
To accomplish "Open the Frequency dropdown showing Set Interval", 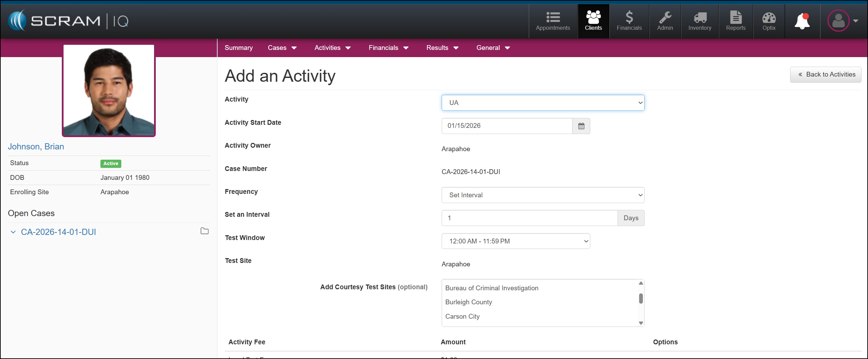I will 542,195.
